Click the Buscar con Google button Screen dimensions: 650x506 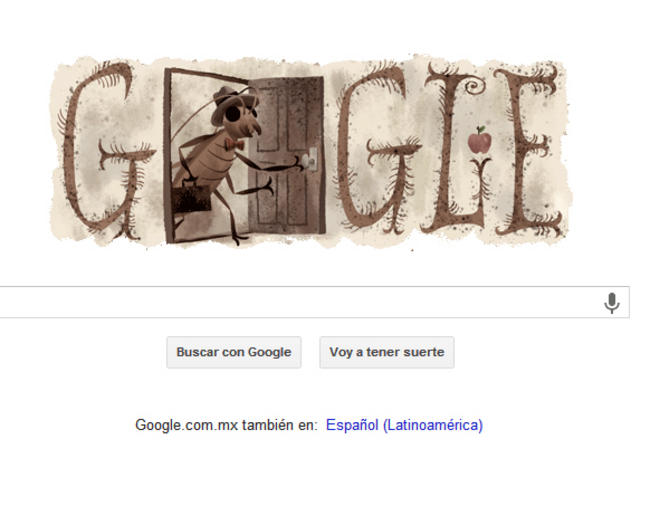pos(234,352)
